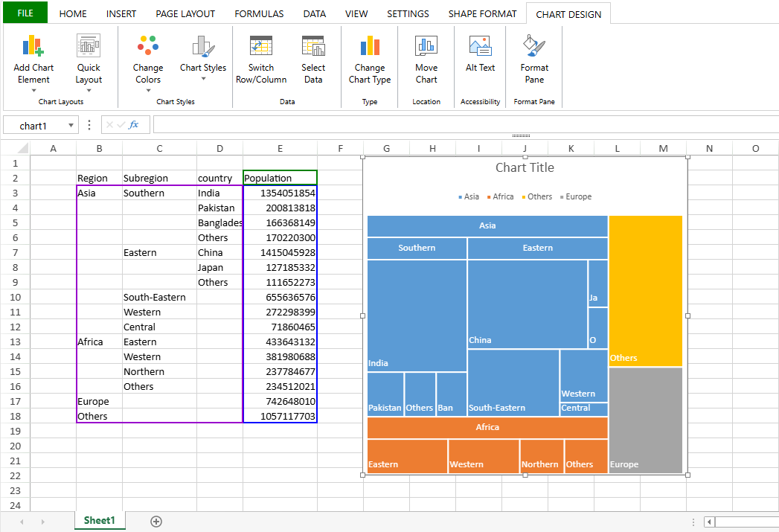This screenshot has height=532, width=779.
Task: Click the Africa legend entry
Action: tap(500, 196)
